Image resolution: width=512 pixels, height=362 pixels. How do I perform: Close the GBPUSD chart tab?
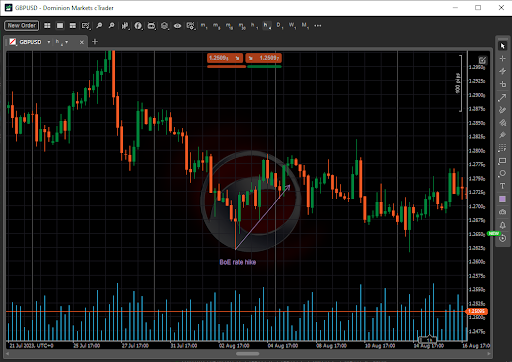82,42
